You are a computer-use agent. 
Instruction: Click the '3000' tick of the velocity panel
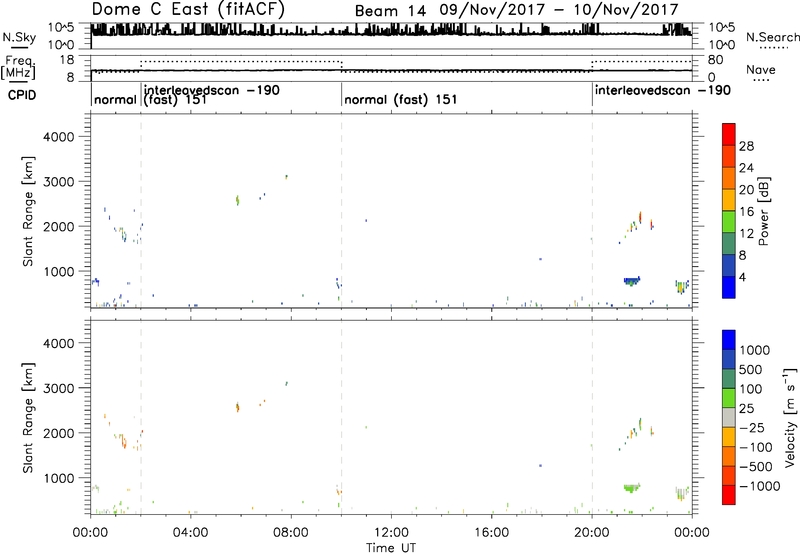coord(59,388)
